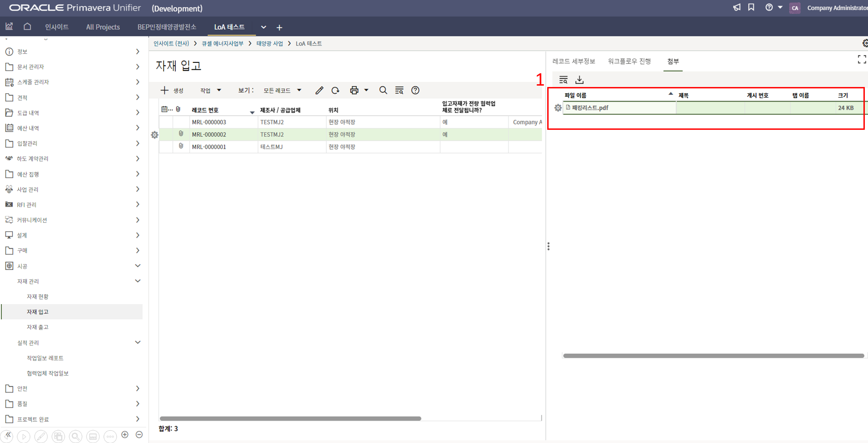Open the 모든 레코드 view dropdown
Screen dimensions: 868x443
coord(282,91)
